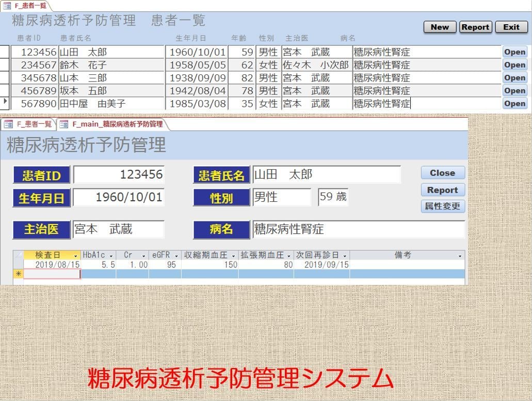Click the next visit date 2019/09/15
This screenshot has width=532, height=401.
(321, 265)
